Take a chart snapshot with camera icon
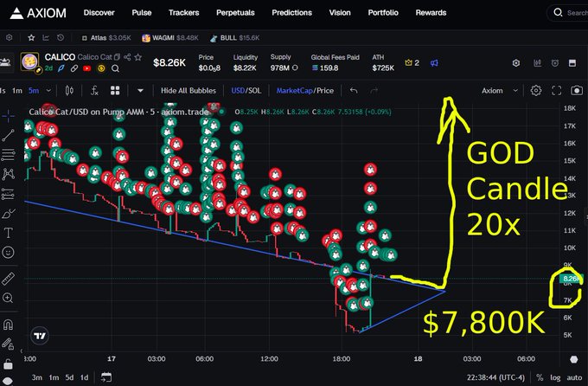Screen dimensions: 588x386 tap(577, 91)
